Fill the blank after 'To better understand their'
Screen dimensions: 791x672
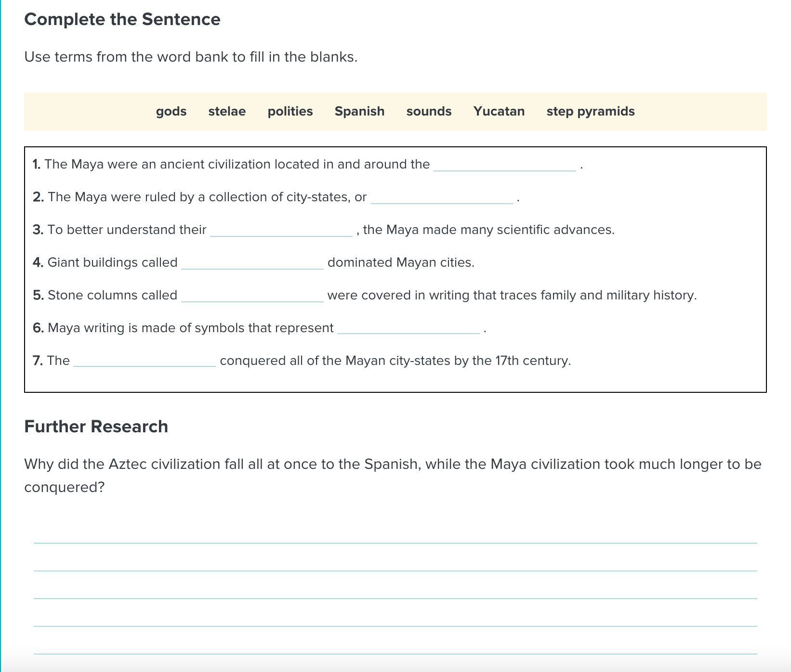281,230
